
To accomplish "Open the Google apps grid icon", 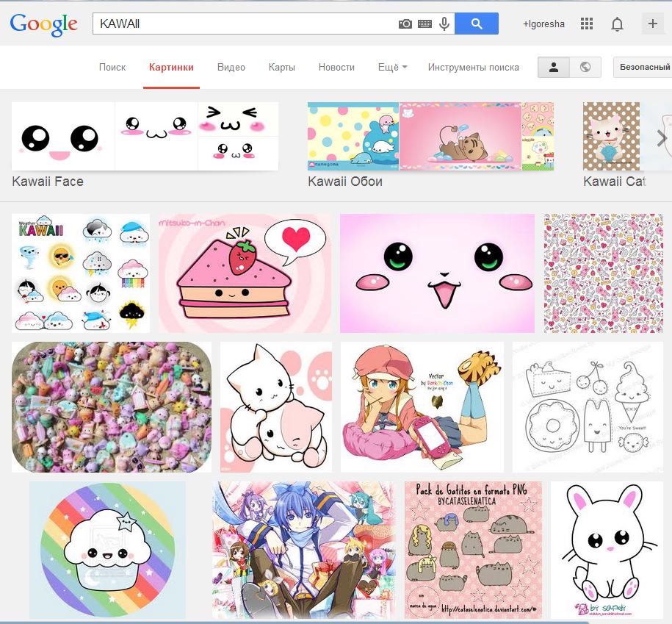I will click(587, 24).
